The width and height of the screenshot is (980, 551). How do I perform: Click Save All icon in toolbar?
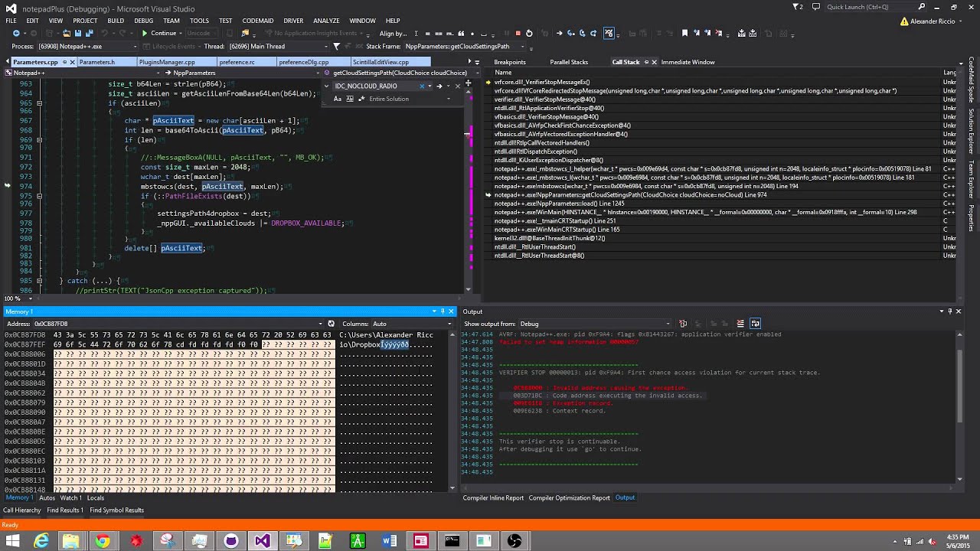click(x=89, y=33)
